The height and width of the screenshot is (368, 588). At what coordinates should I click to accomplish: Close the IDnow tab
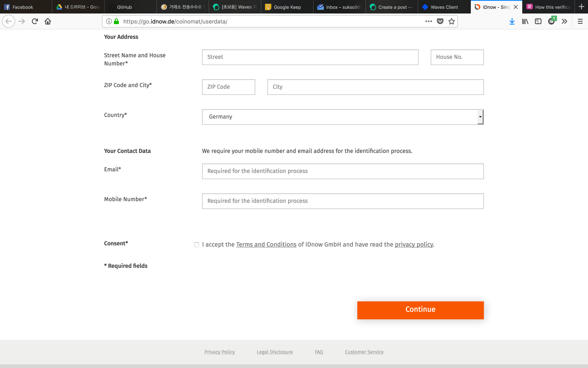[516, 7]
